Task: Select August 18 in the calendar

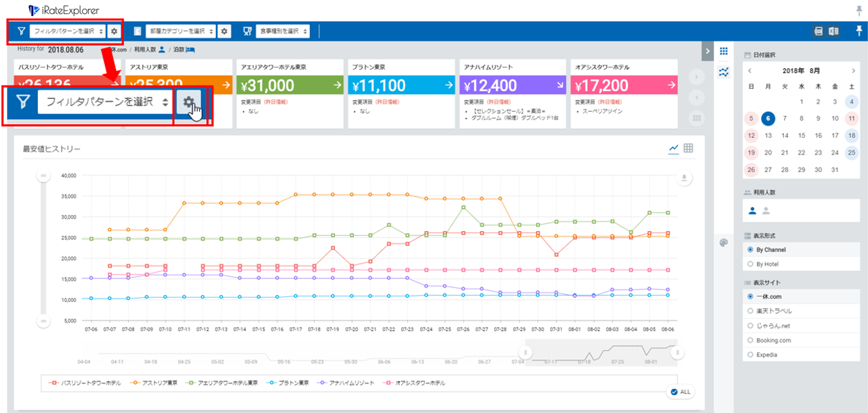Action: (x=851, y=136)
